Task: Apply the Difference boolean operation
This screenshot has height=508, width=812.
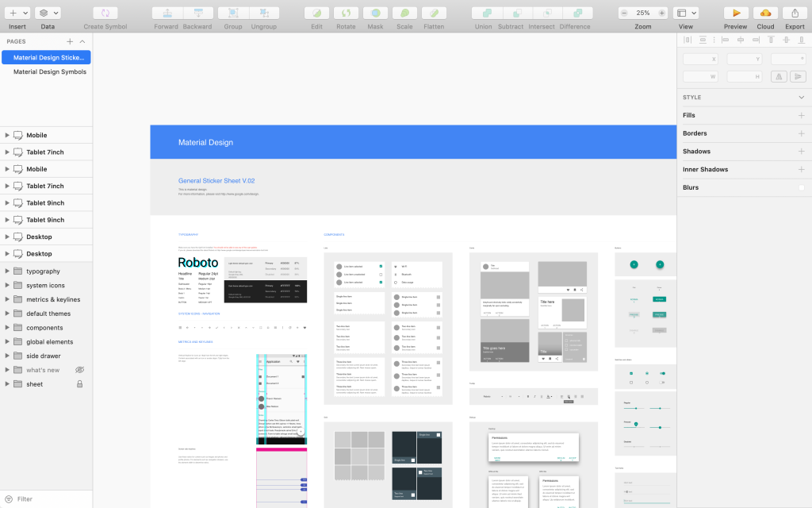Action: tap(578, 13)
